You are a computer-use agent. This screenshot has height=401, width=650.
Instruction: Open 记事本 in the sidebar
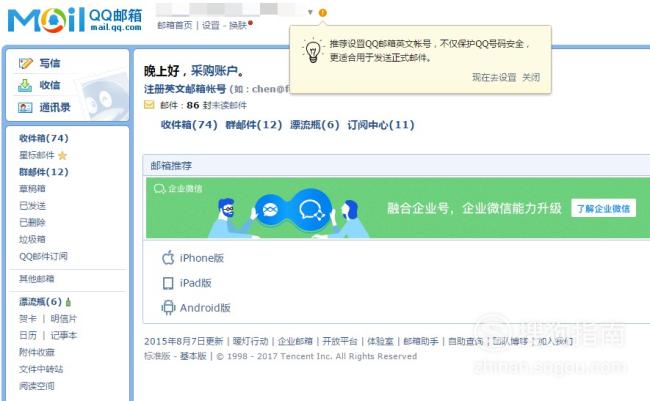pos(63,335)
